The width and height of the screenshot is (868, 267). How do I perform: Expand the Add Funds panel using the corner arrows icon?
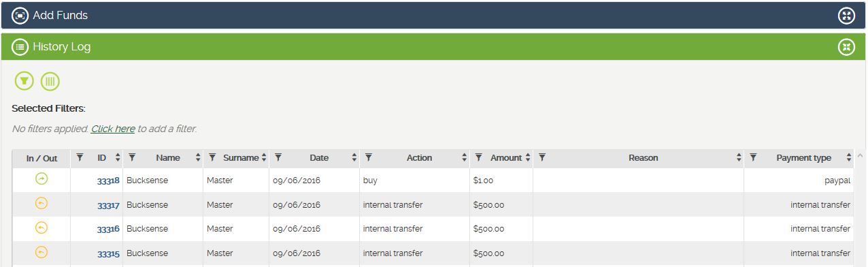pos(846,15)
